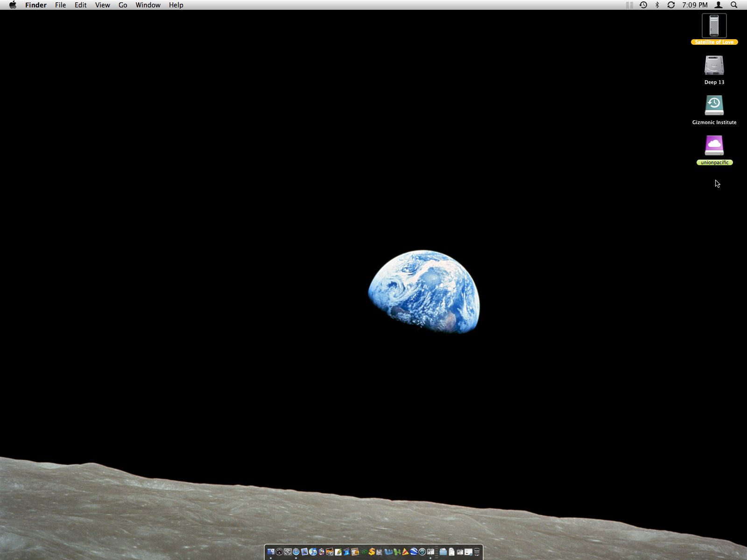
Task: Open Spotlight search magnifier
Action: (734, 5)
